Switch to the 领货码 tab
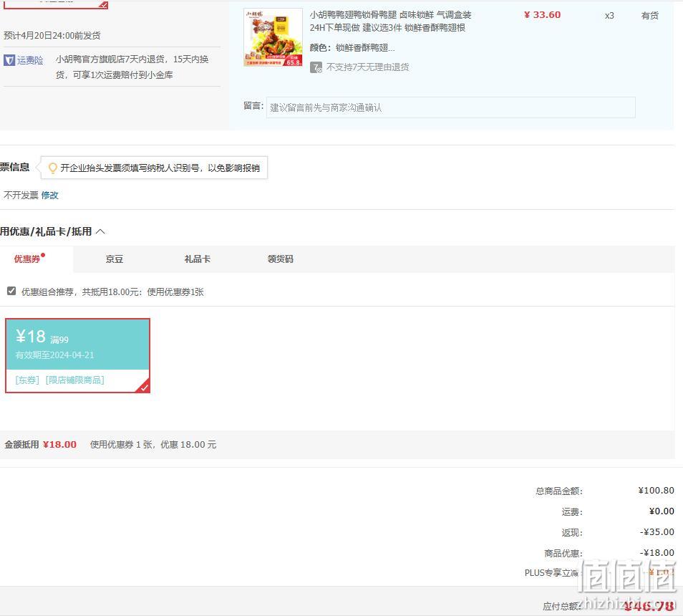The width and height of the screenshot is (683, 616). click(x=280, y=259)
